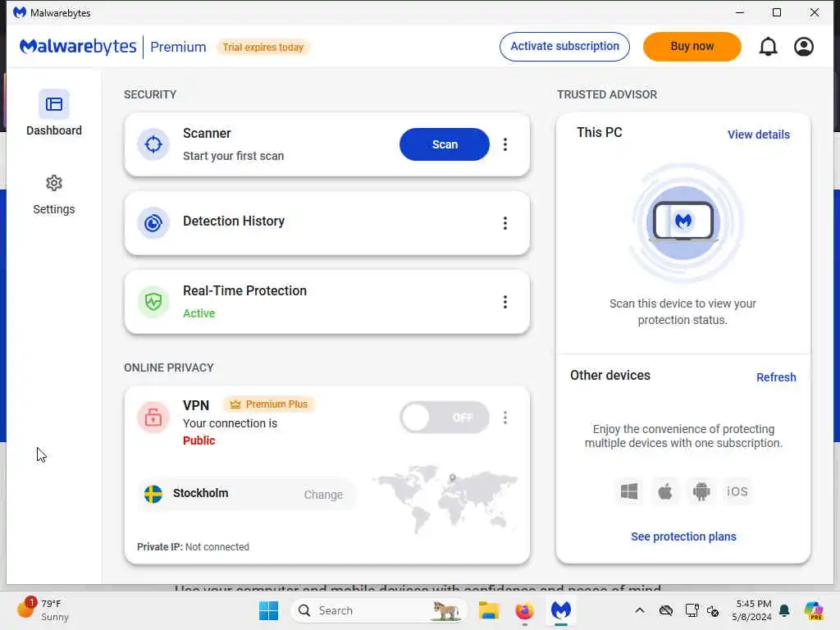Toggle the VPN switch on
Screen dimensions: 840x630
444,418
